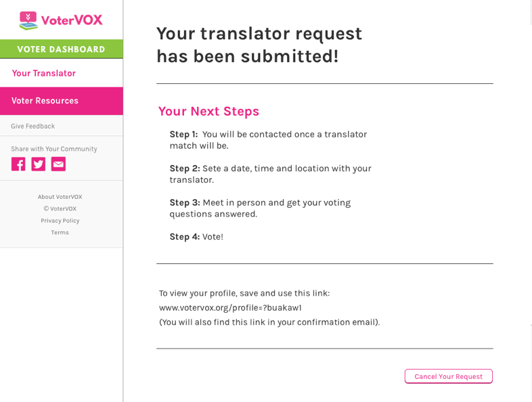Open Give Feedback

(x=33, y=126)
